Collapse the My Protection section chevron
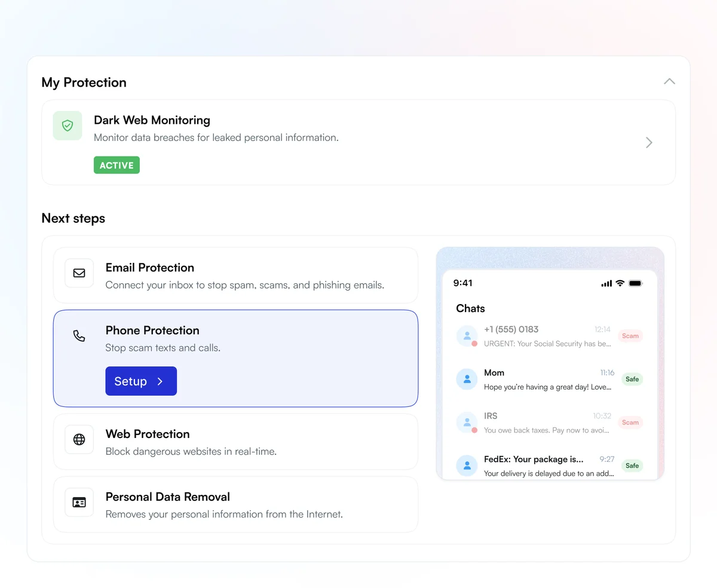Screen dimensions: 717x588 669,81
